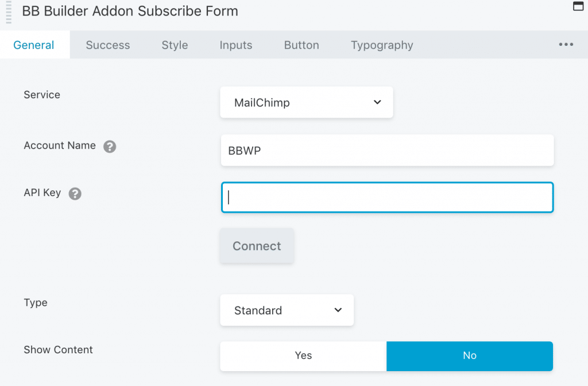The height and width of the screenshot is (386, 588).
Task: Switch to the Success tab
Action: coord(107,45)
